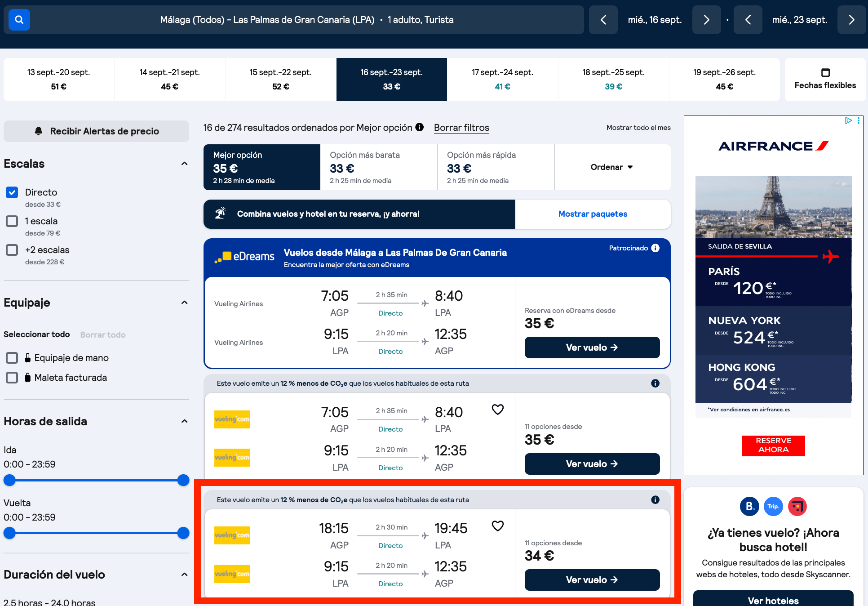Screen dimensions: 868x606
Task: Collapse the Duración del vuelo section
Action: pos(184,575)
